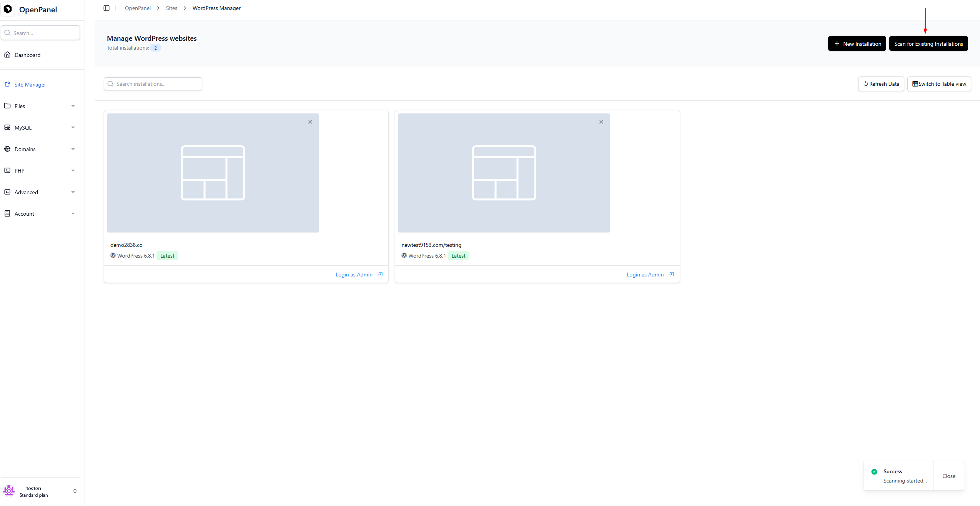Open the demo2838.co site thumbnail
This screenshot has width=980, height=506.
(213, 173)
